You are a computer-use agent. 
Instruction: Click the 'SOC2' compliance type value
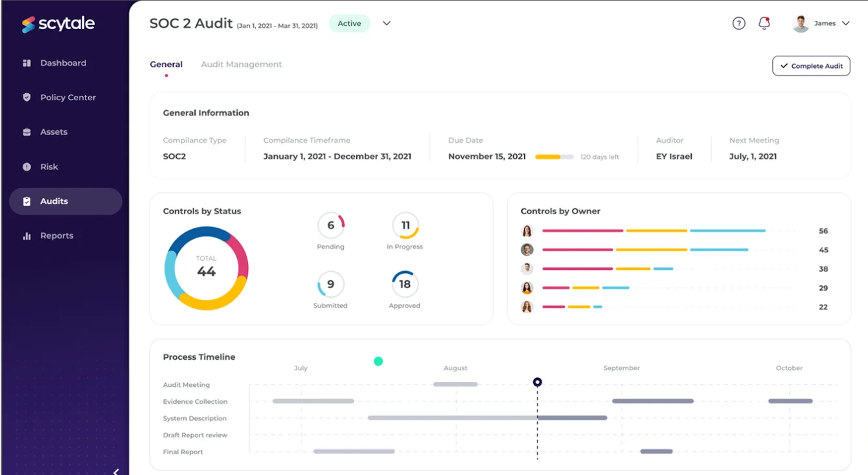tap(174, 157)
